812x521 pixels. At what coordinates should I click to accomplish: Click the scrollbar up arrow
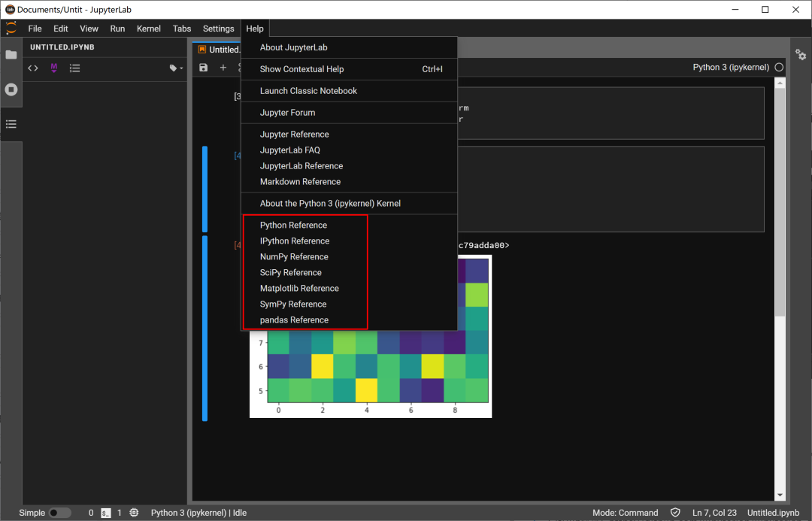point(780,83)
